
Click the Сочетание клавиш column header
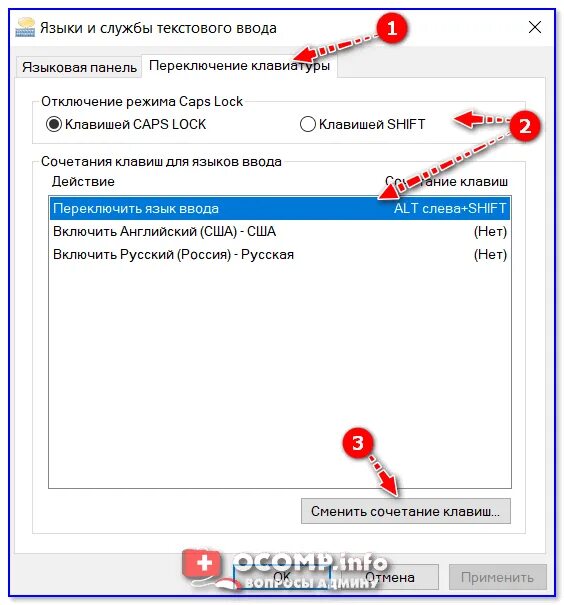pos(446,181)
